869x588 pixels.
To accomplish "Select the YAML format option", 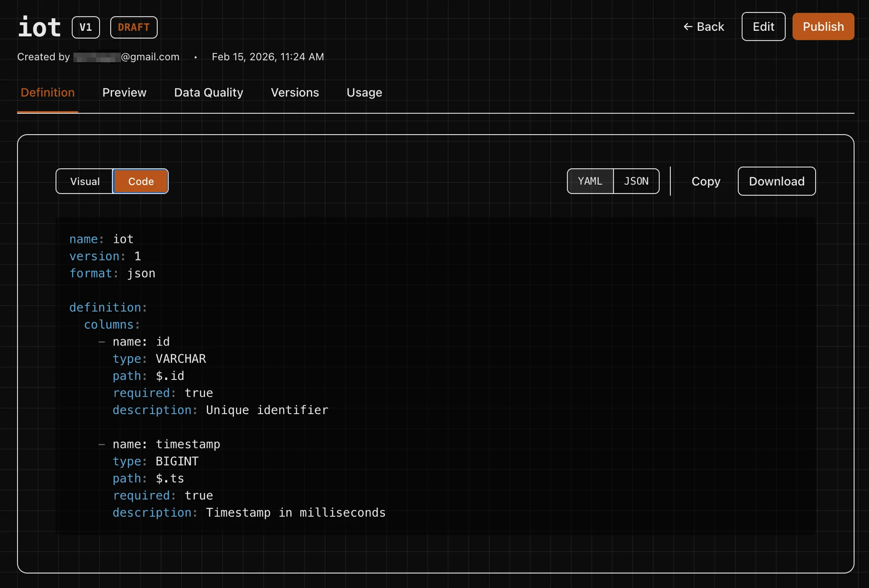I will coord(590,181).
